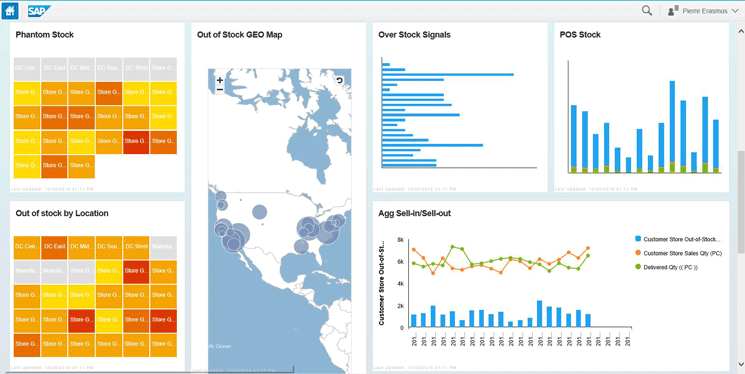745x374 pixels.
Task: Click Last Updated text under Over Stock Signals
Action: click(x=415, y=189)
